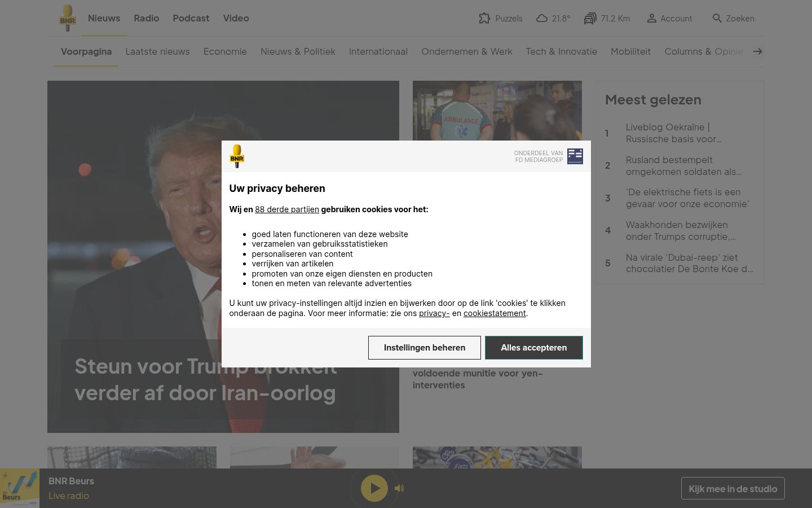Image resolution: width=812 pixels, height=508 pixels.
Task: Open the Account person icon
Action: click(x=651, y=18)
